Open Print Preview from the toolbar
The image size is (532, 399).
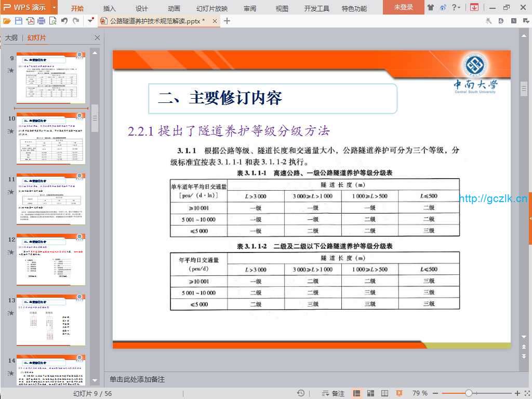click(x=52, y=21)
